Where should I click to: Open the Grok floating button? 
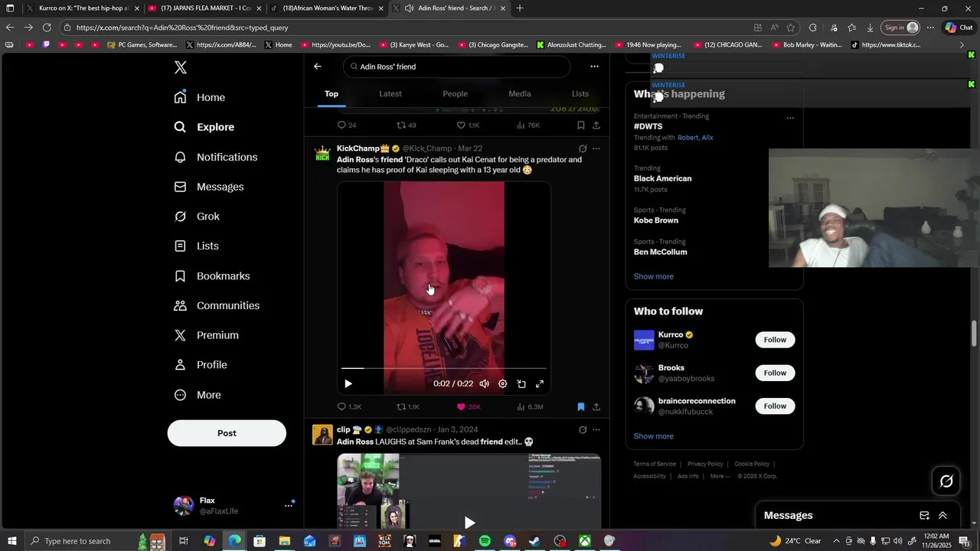pos(946,481)
